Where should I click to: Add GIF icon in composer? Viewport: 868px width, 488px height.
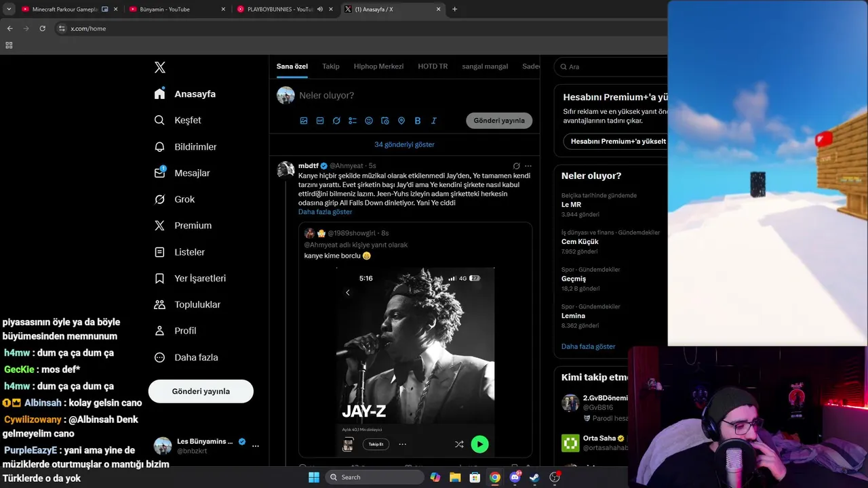coord(320,121)
